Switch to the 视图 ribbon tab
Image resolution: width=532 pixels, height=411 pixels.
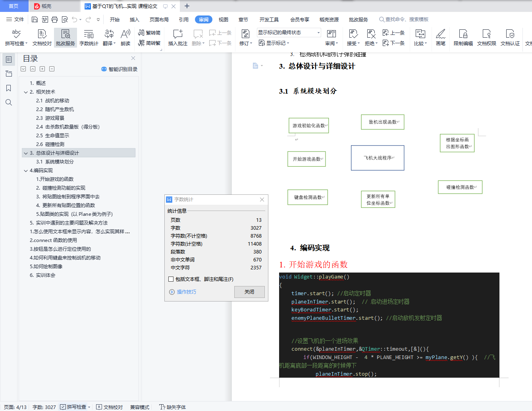pos(224,19)
